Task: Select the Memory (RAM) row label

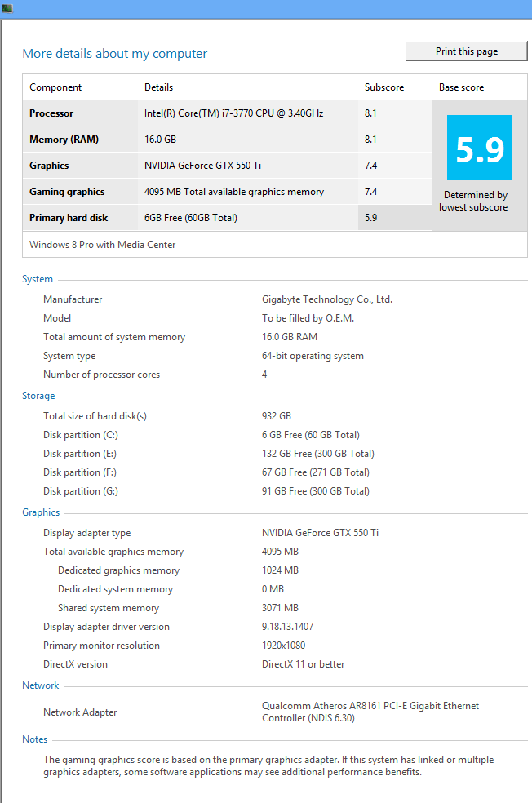Action: 64,140
